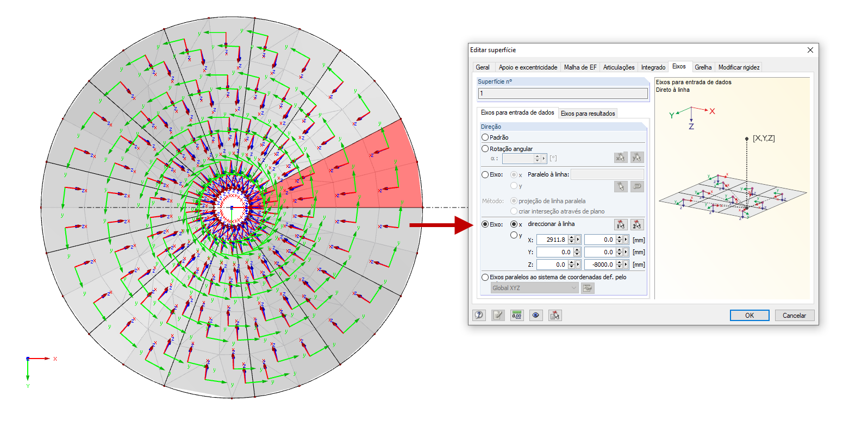Click the eye view settings icon
This screenshot has height=421, width=868.
pyautogui.click(x=536, y=315)
